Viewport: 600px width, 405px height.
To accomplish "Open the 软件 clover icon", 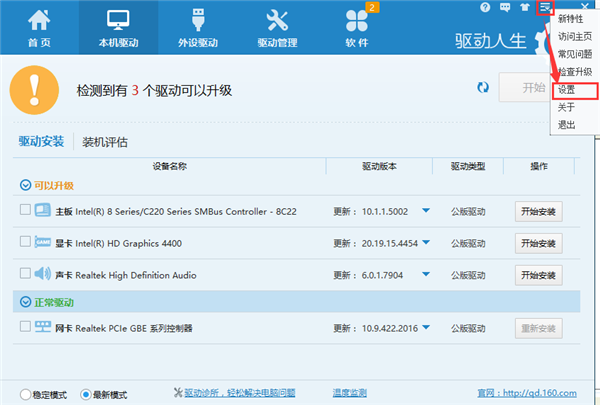I will click(355, 27).
